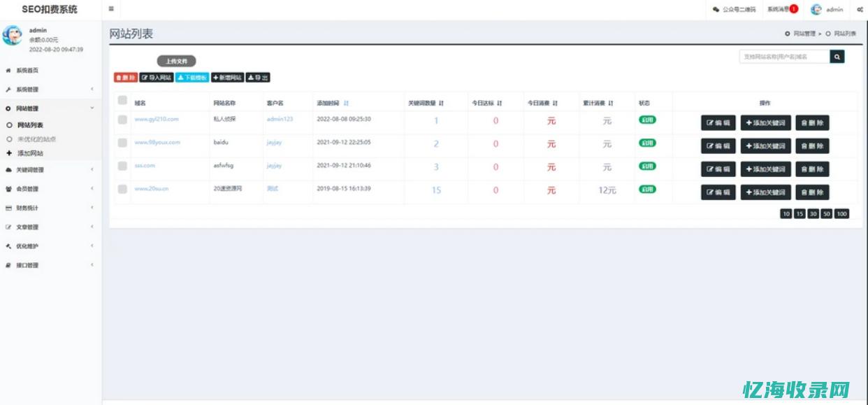Screen dimensions: 868x405
Task: Select 添加网站 in the sidebar submenu
Action: tap(30, 152)
